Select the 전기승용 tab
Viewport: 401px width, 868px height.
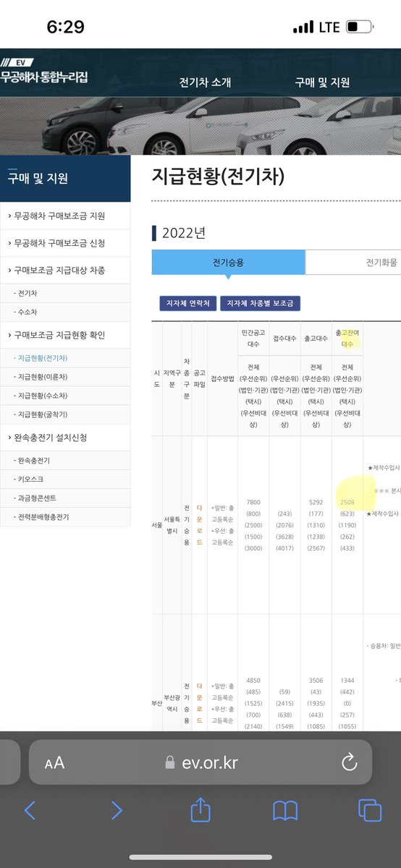pos(228,263)
